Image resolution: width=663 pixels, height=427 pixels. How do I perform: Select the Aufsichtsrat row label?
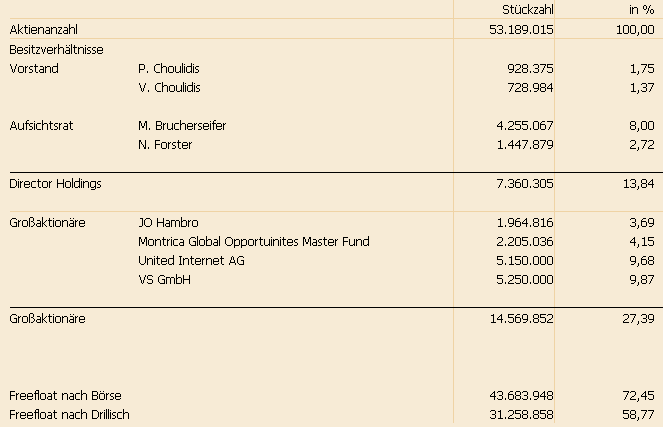[42, 126]
